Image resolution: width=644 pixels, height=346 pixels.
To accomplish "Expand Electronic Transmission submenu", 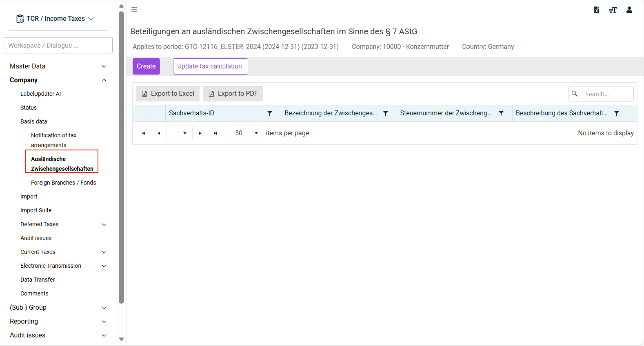I will (x=104, y=266).
